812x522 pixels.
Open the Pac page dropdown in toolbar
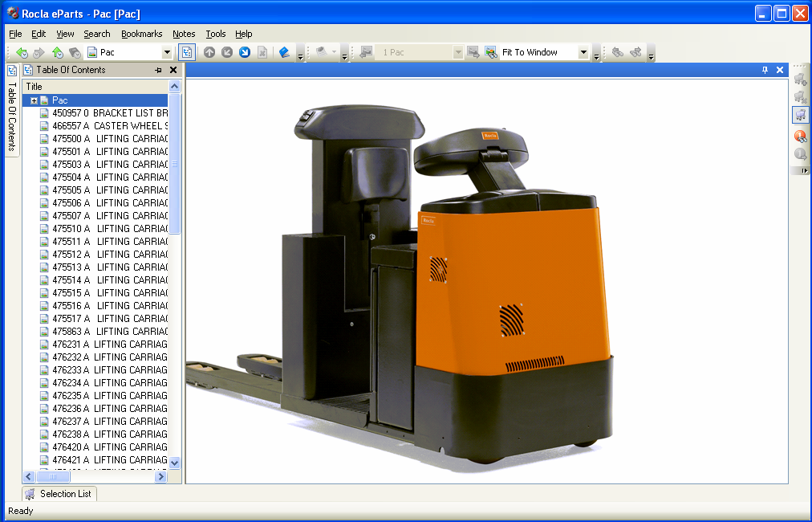(167, 52)
